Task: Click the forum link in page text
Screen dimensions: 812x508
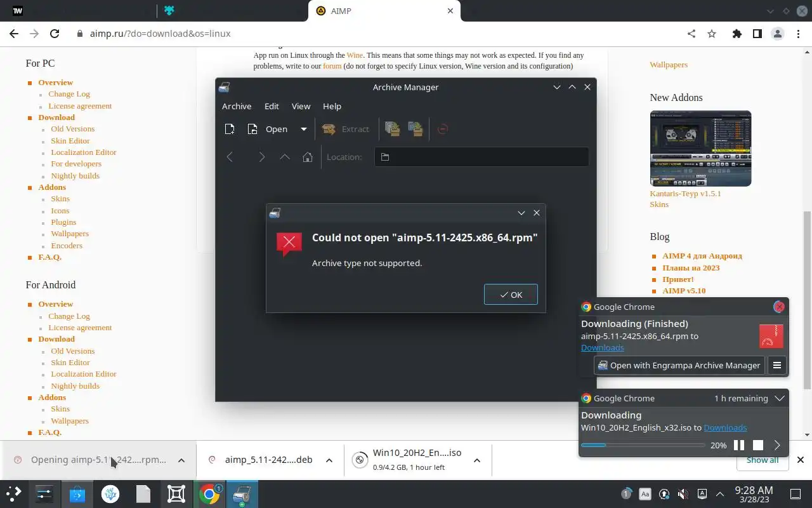Action: pos(332,65)
